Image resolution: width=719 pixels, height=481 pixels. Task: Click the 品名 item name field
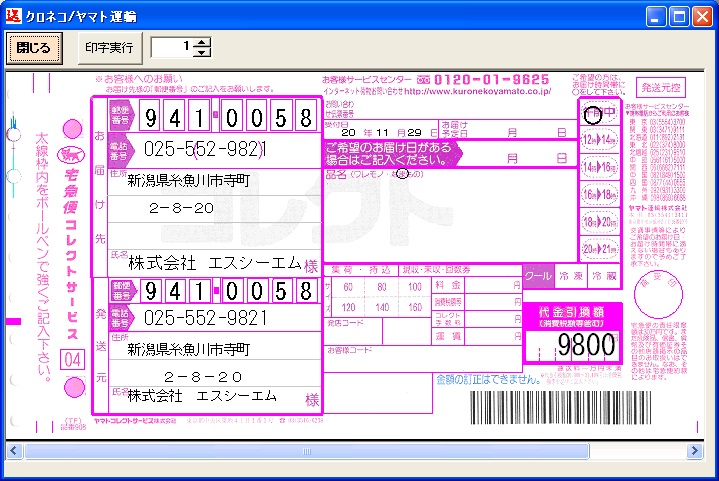pos(450,215)
